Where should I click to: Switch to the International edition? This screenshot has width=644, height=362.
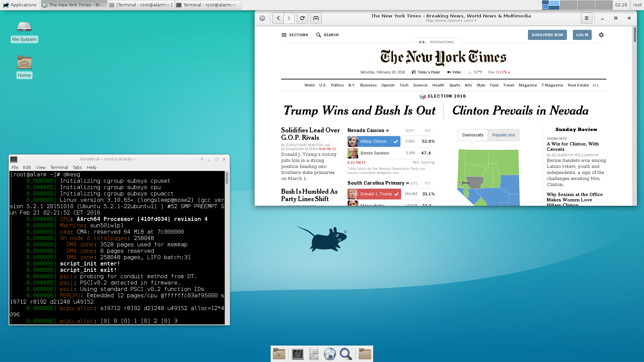(x=442, y=42)
